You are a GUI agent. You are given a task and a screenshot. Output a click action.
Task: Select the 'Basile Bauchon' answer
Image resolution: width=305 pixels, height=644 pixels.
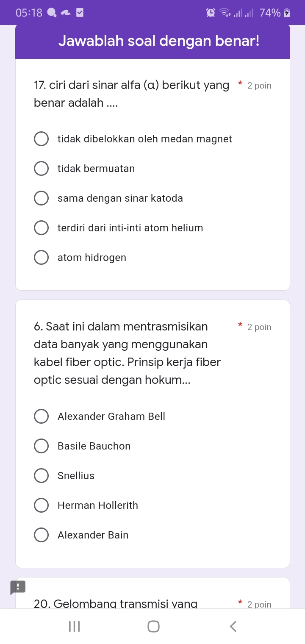pyautogui.click(x=41, y=446)
